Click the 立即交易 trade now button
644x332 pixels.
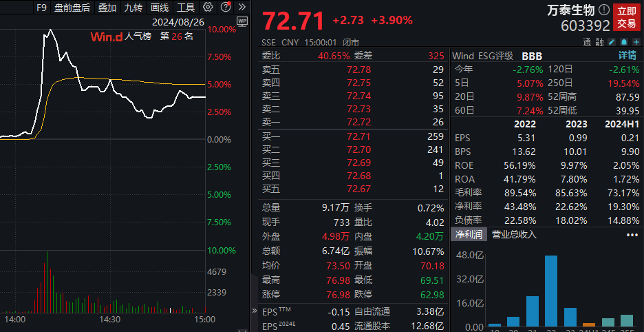point(627,17)
